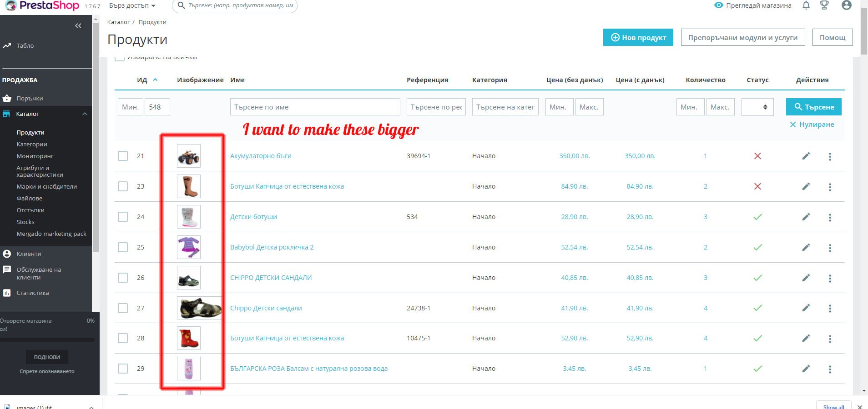The image size is (868, 409).
Task: Collapse the sidebar with the double-chevron icon
Action: click(78, 26)
